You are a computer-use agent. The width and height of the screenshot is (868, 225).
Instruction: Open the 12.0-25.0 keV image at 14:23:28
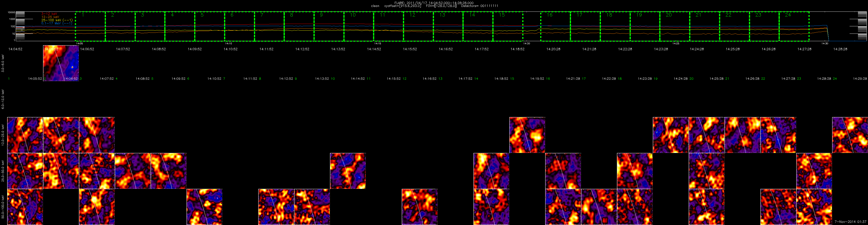point(670,135)
